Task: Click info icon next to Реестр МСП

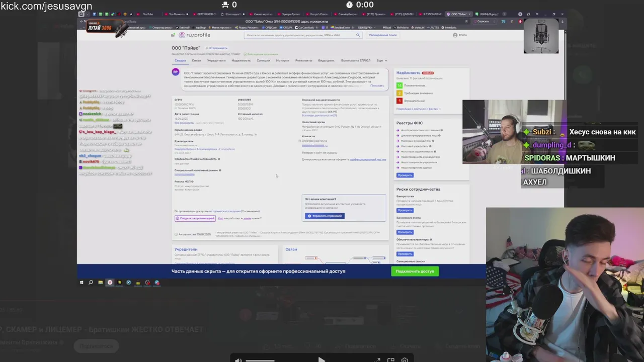Action: pos(192,182)
